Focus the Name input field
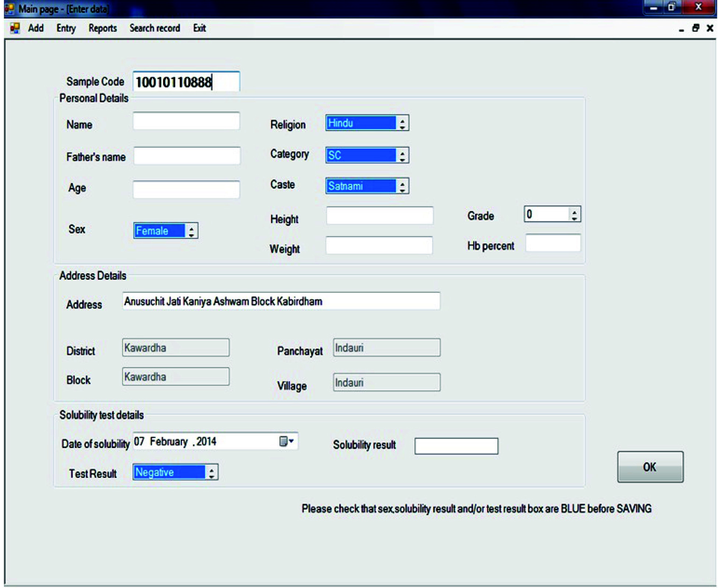Viewport: 718px width, 588px height. pos(186,121)
